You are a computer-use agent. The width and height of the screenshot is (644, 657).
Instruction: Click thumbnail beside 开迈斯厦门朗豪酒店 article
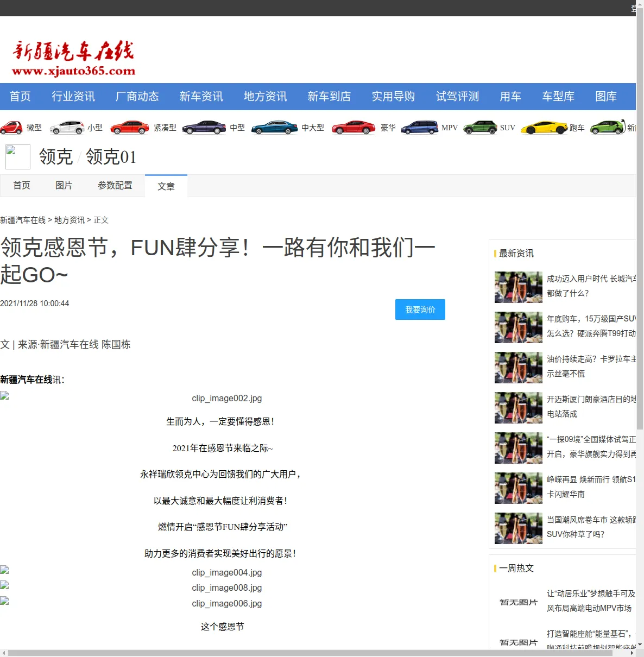519,408
